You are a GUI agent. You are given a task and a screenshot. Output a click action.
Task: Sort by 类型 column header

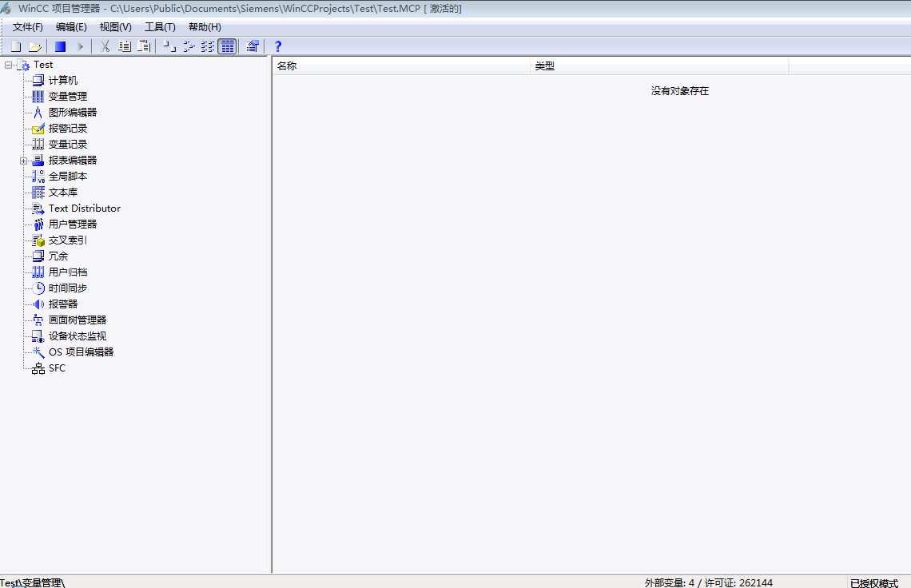659,66
